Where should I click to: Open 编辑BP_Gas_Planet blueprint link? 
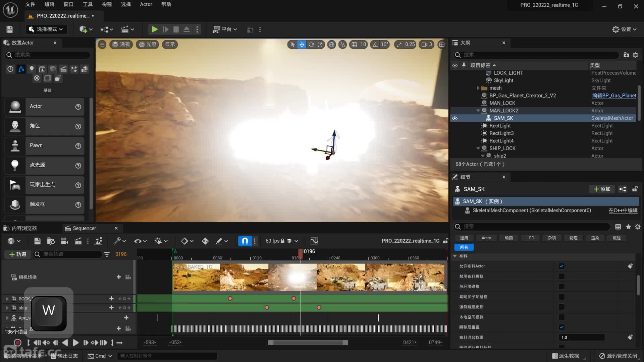pyautogui.click(x=614, y=96)
